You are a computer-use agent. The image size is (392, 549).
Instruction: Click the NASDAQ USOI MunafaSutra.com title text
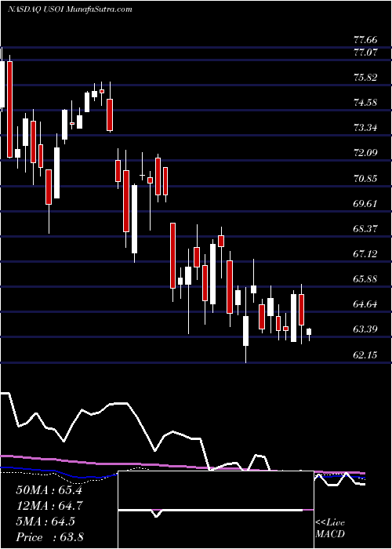pyautogui.click(x=70, y=9)
